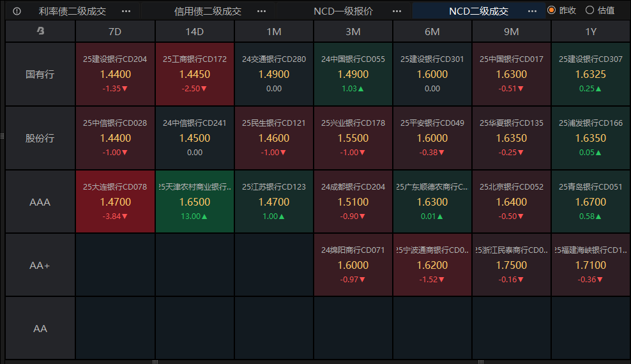631x364 pixels.
Task: Open the 25天津农村商业银行 green cell
Action: click(195, 202)
